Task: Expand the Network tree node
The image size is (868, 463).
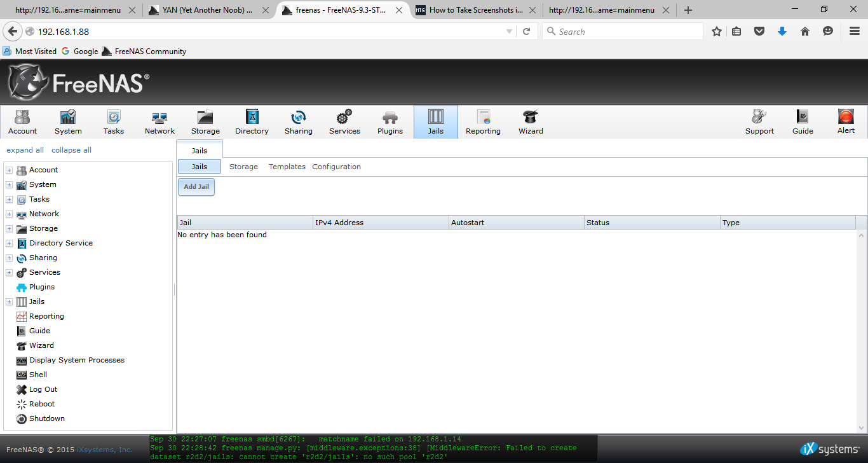Action: click(x=9, y=214)
